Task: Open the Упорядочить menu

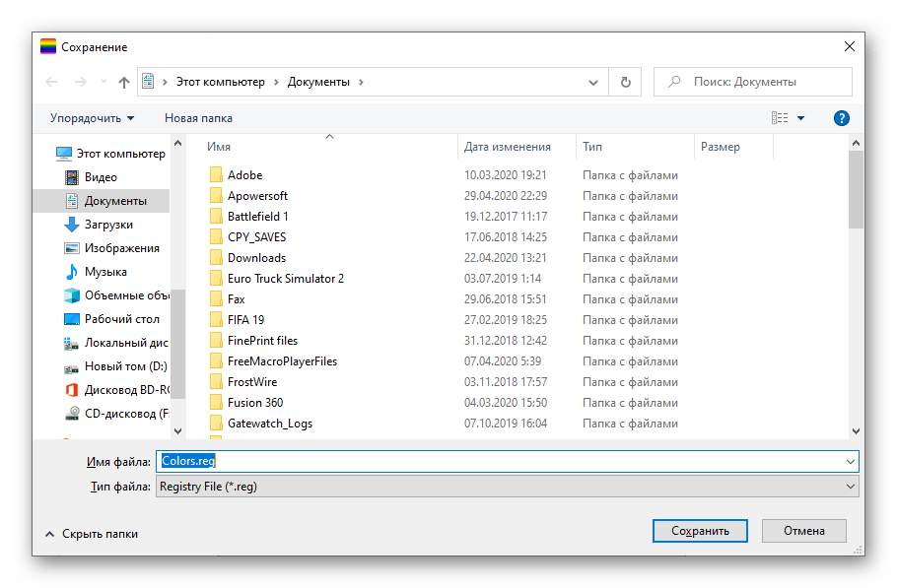Action: point(92,118)
